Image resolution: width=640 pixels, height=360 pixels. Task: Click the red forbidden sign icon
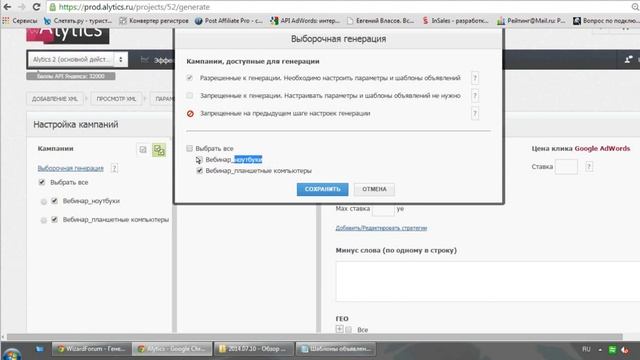[x=190, y=113]
